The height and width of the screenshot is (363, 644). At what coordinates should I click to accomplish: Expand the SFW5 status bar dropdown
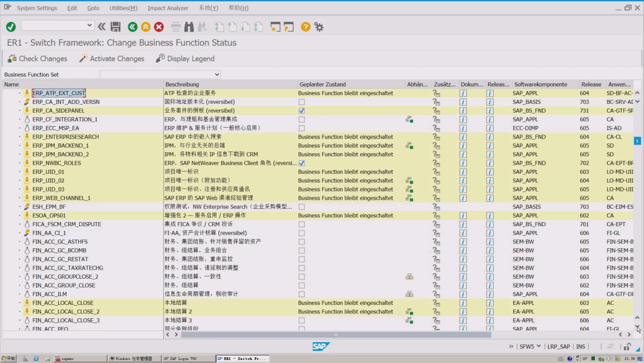538,346
